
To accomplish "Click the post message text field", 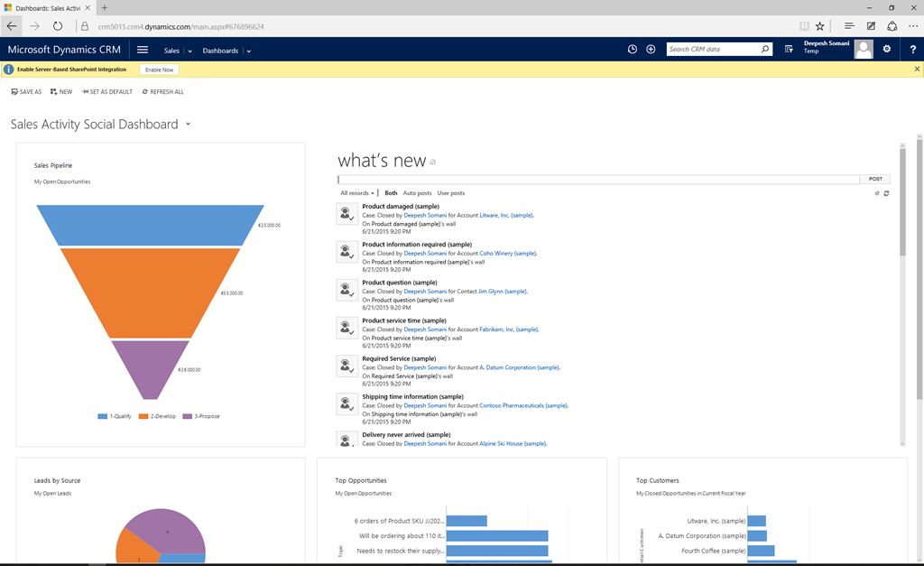I will point(597,180).
